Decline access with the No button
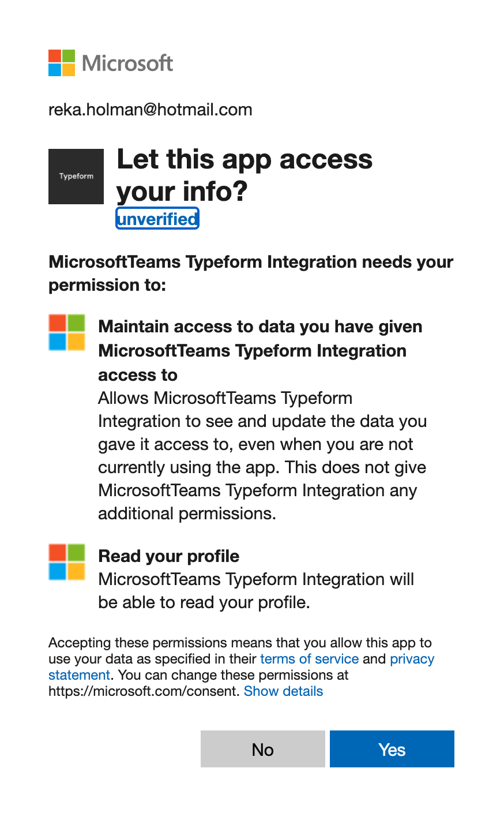 (x=263, y=749)
